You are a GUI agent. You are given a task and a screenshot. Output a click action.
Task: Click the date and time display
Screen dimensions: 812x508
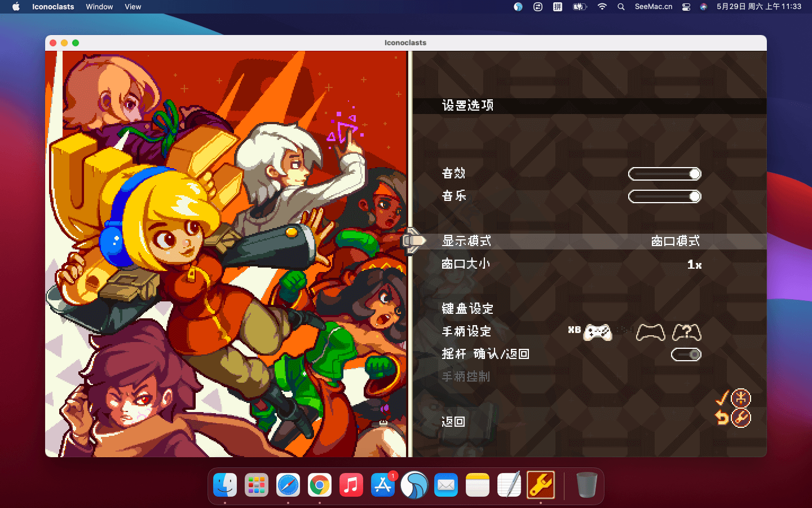759,7
